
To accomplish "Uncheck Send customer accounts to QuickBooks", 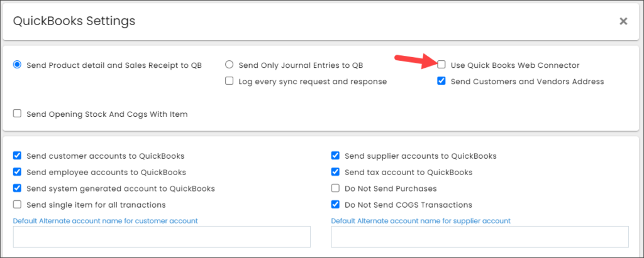I will tap(17, 156).
